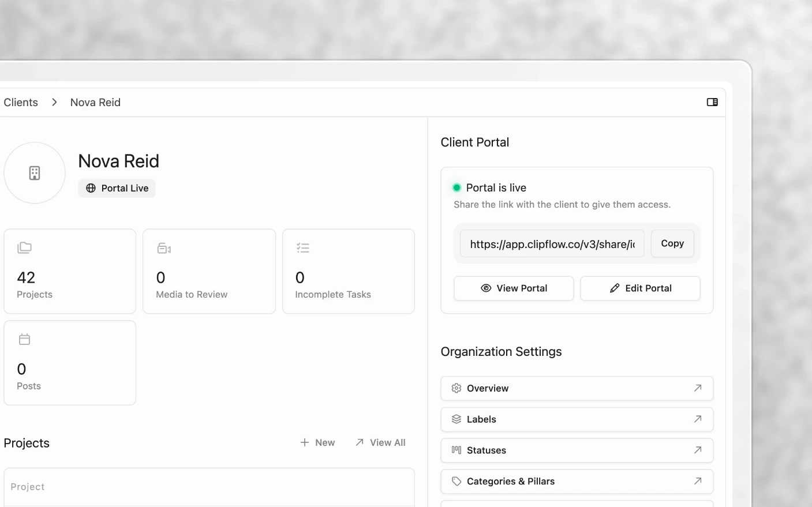Image resolution: width=812 pixels, height=507 pixels.
Task: Click the Overview row arrow icon
Action: point(698,388)
